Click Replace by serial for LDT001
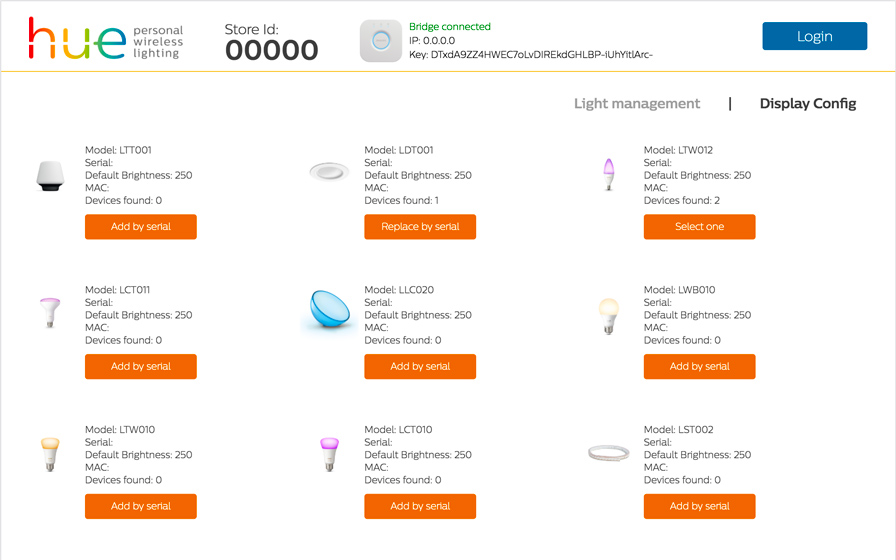The width and height of the screenshot is (896, 560). pyautogui.click(x=420, y=226)
